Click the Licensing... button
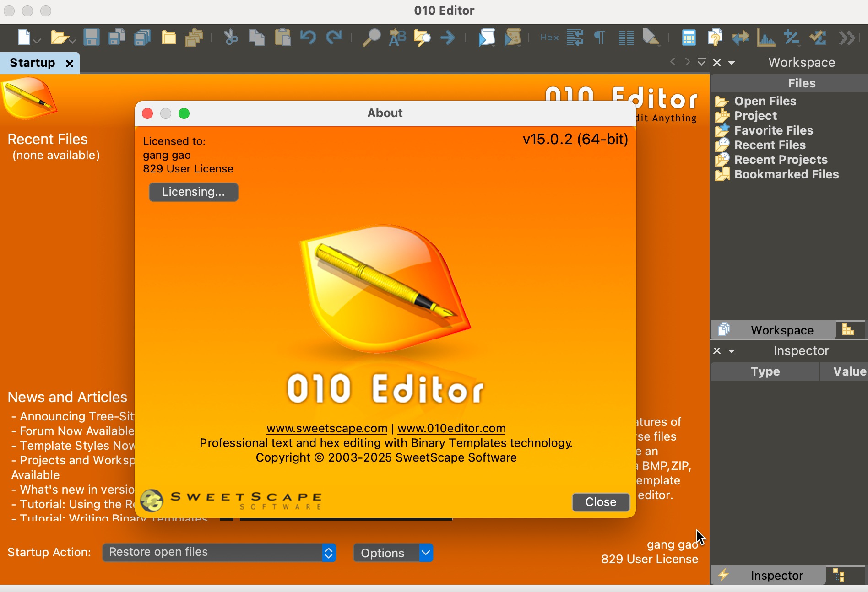Screen dimensions: 868x592 click(x=193, y=192)
